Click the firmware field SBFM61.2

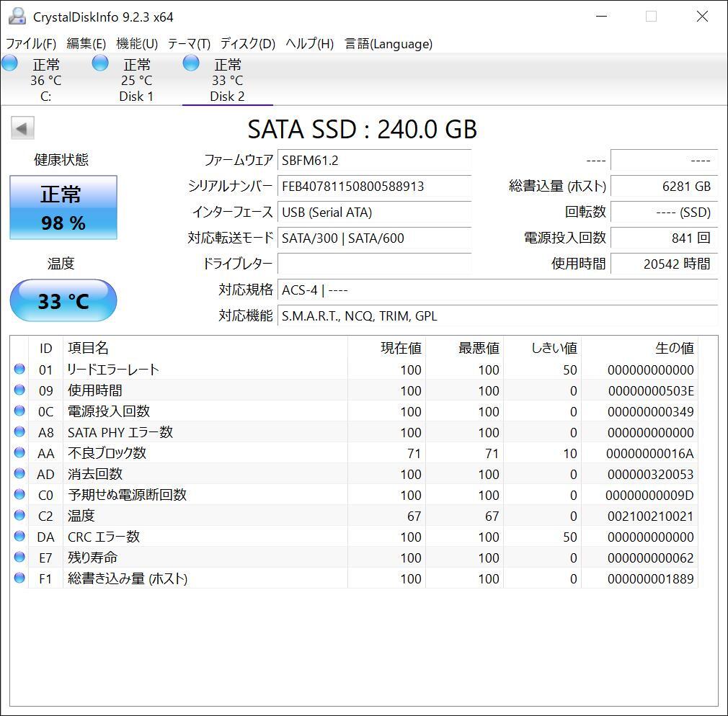[x=374, y=161]
